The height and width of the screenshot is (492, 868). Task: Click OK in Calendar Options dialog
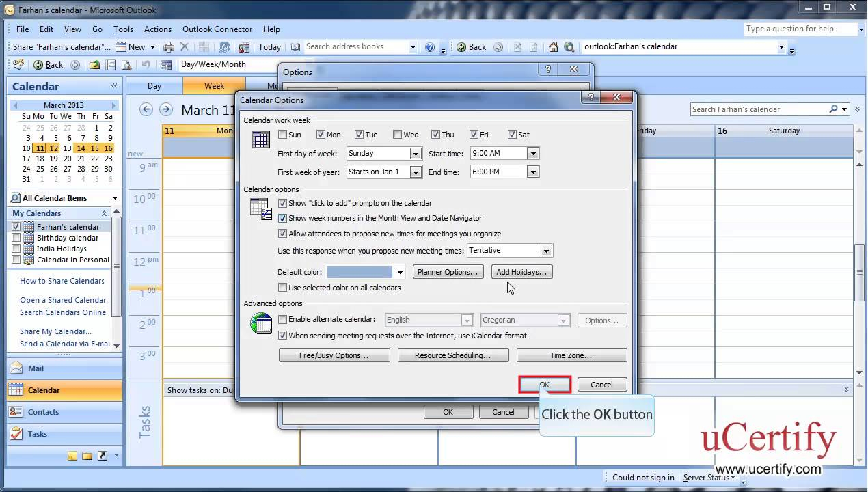click(x=545, y=385)
